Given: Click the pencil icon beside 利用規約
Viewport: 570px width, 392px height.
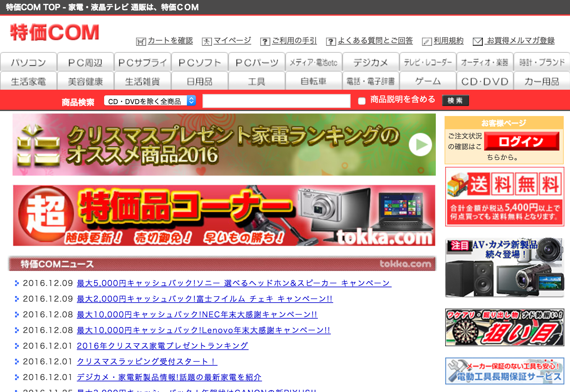Looking at the screenshot, I should coord(427,41).
